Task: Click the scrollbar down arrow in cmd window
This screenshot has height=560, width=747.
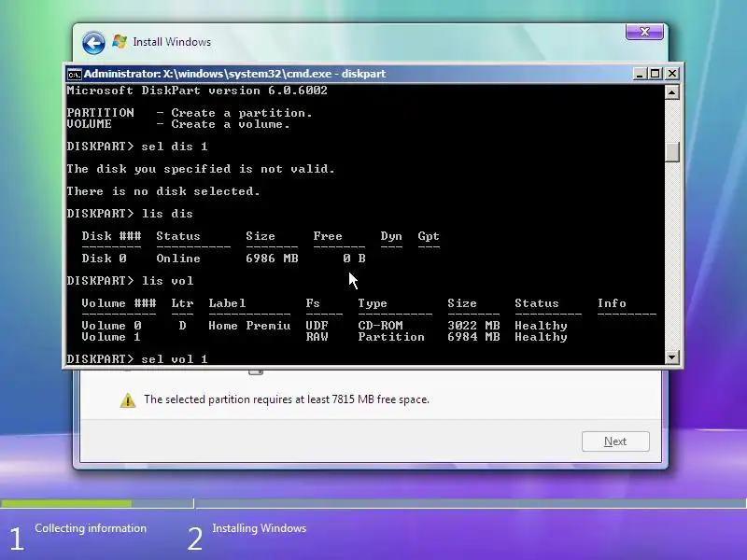Action: pos(671,357)
